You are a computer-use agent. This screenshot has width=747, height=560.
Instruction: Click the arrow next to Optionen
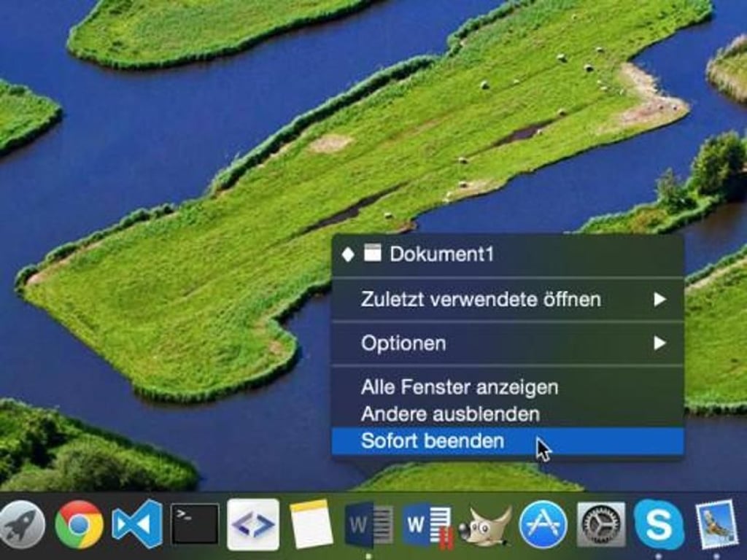pos(659,343)
